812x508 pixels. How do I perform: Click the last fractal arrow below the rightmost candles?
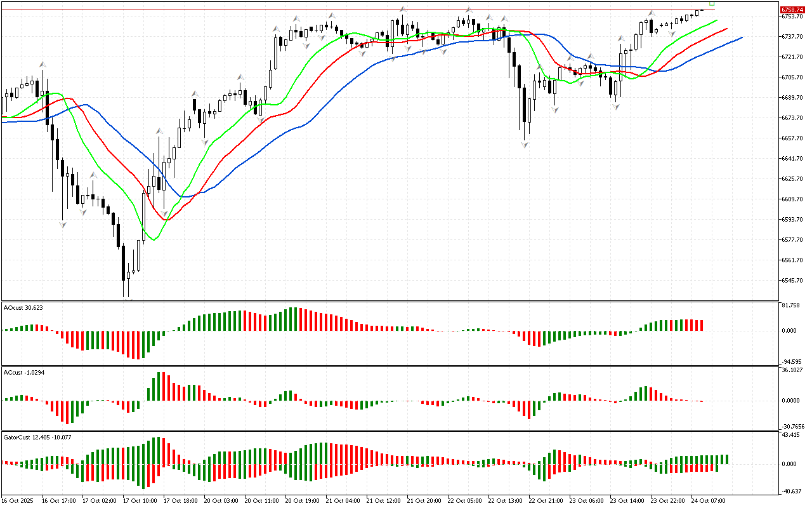tap(672, 33)
